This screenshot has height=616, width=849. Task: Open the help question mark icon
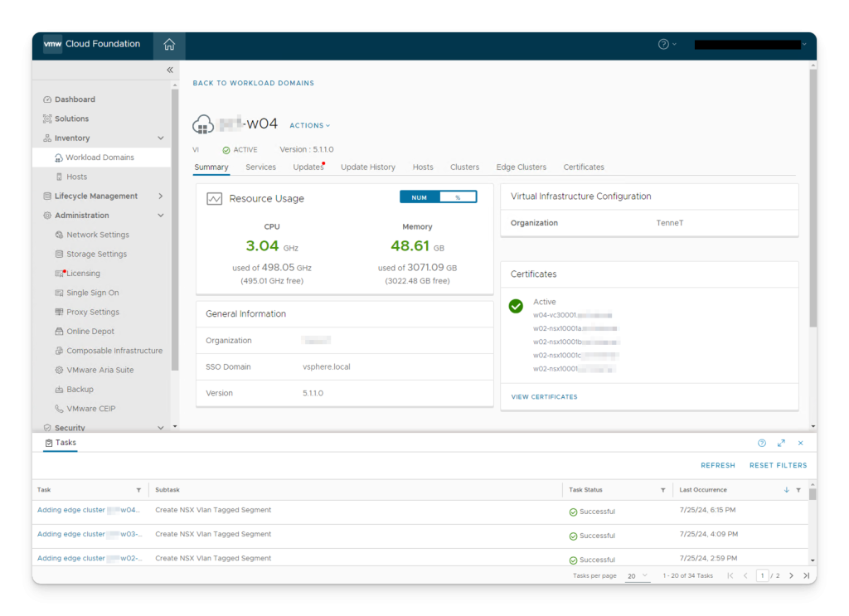pos(663,45)
